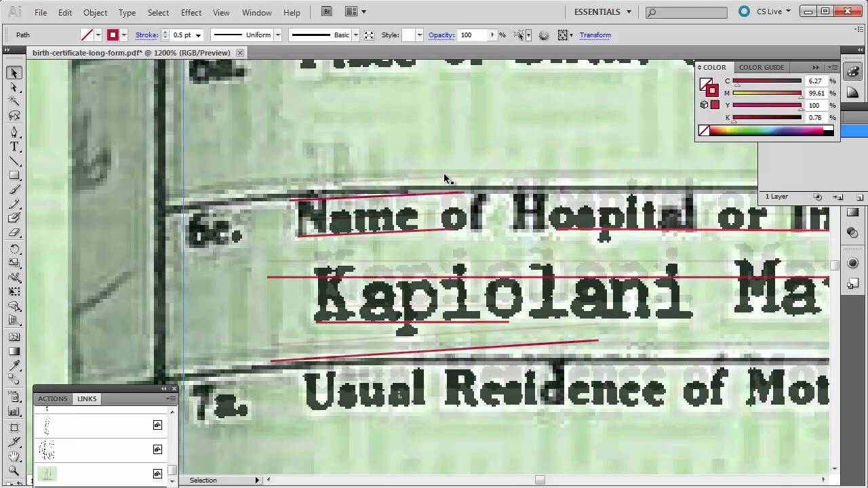Open the Object menu
This screenshot has height=488, width=868.
[x=95, y=12]
